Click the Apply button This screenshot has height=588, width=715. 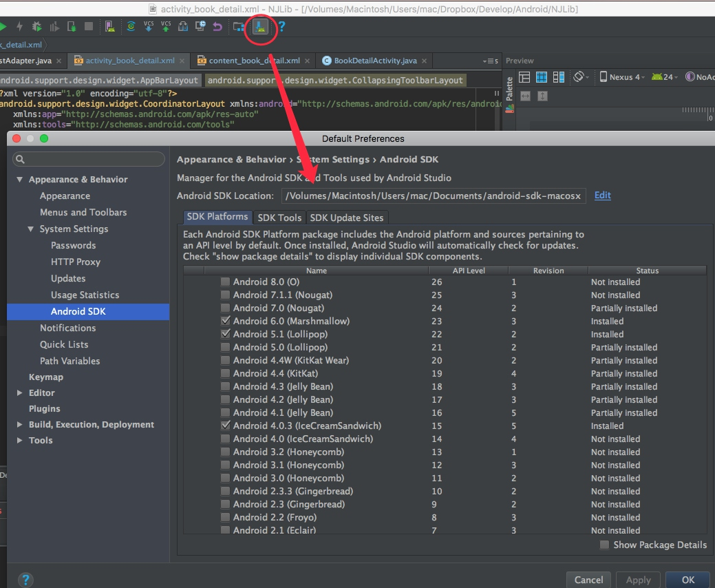pyautogui.click(x=637, y=580)
